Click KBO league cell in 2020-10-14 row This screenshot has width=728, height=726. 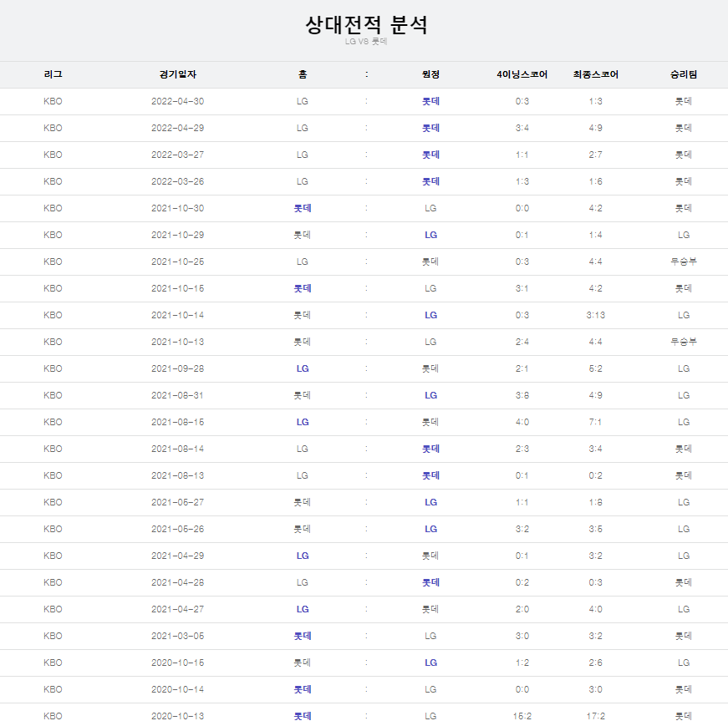click(x=53, y=689)
